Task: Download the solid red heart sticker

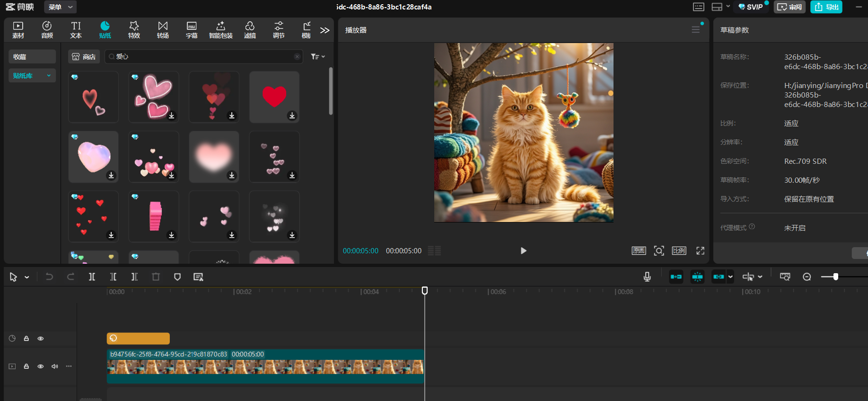Action: coord(292,116)
